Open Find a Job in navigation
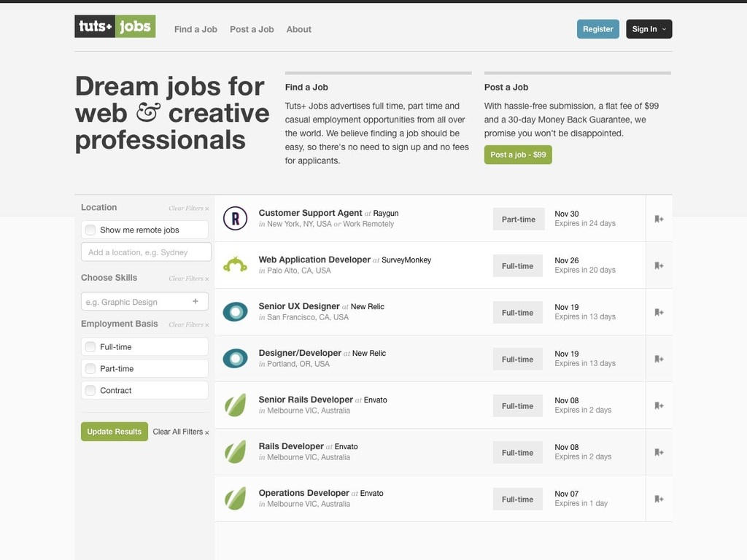Screen dimensions: 747x560 pyautogui.click(x=196, y=29)
